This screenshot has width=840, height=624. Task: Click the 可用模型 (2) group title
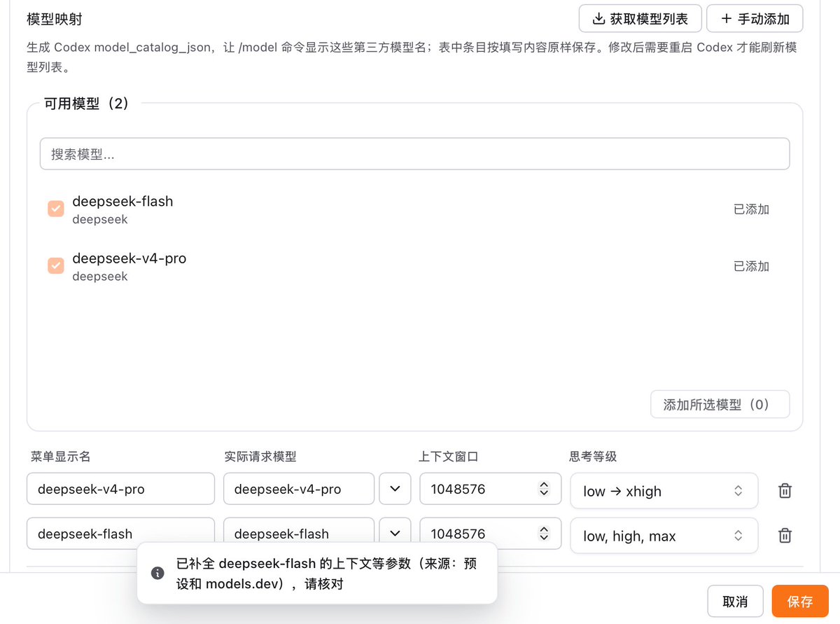pyautogui.click(x=87, y=104)
